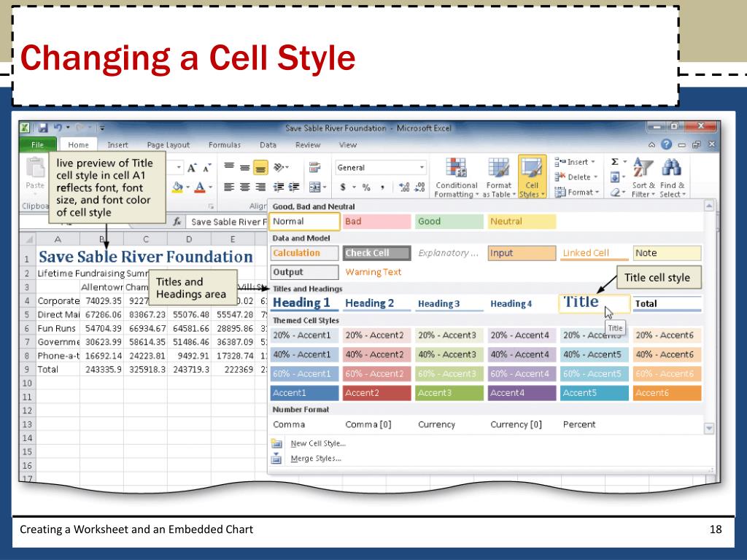Center text horizontally in the cell
This screenshot has width=747, height=560.
point(244,187)
